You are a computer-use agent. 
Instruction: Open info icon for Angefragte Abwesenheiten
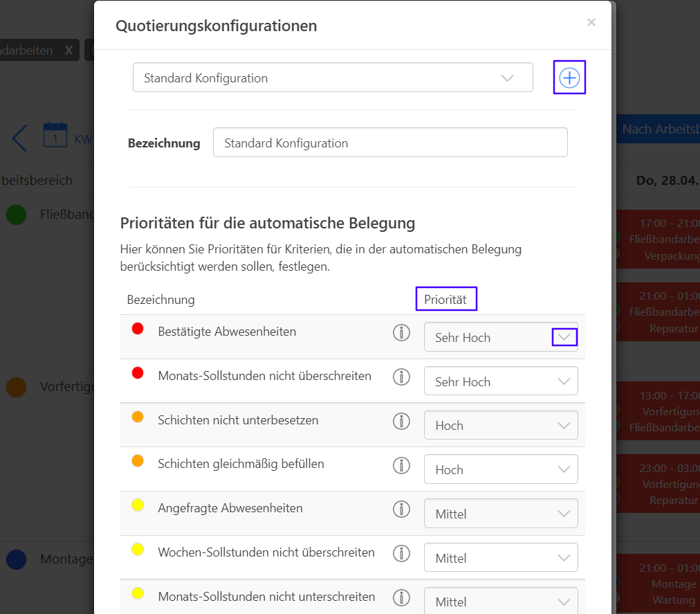(401, 509)
